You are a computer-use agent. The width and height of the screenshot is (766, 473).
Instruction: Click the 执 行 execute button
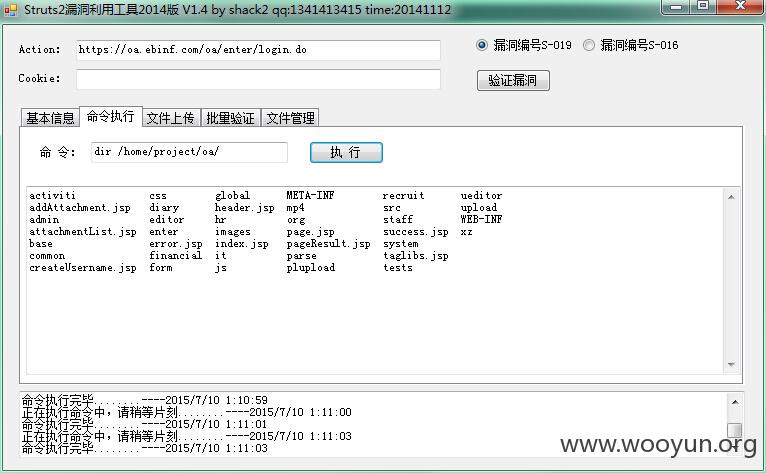[346, 152]
